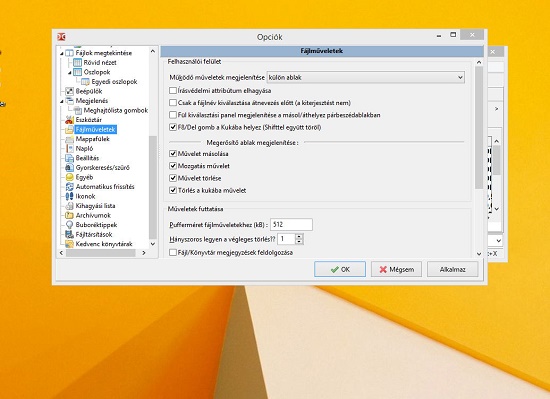Image resolution: width=550 pixels, height=399 pixels.
Task: Uncheck Mozgatás művelet confirmation
Action: (173, 166)
